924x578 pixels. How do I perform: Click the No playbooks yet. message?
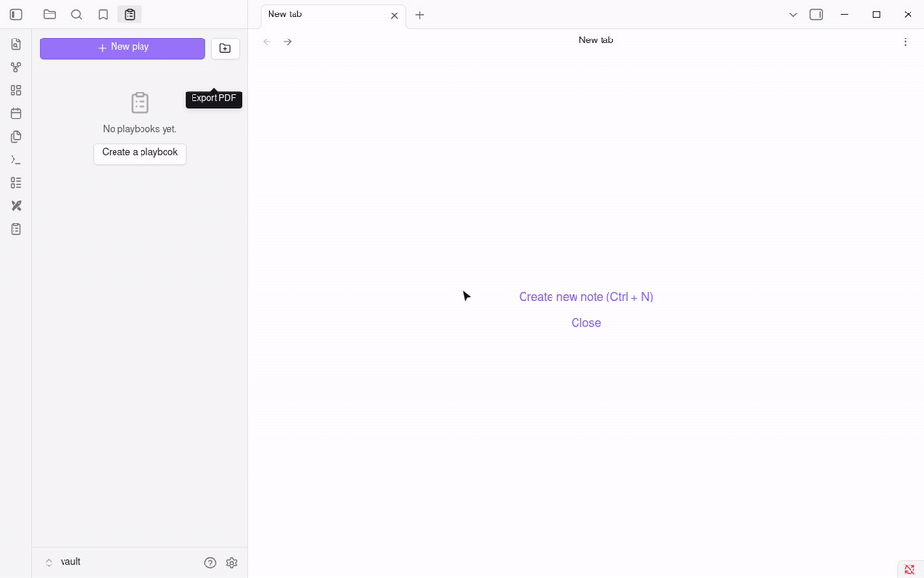coord(140,129)
